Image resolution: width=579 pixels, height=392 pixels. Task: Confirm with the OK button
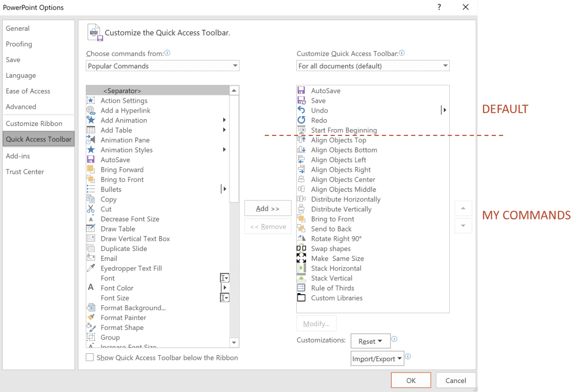pos(411,380)
